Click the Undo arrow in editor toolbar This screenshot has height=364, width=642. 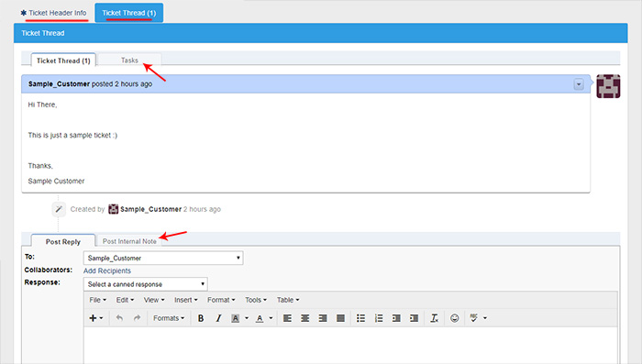[x=119, y=318]
